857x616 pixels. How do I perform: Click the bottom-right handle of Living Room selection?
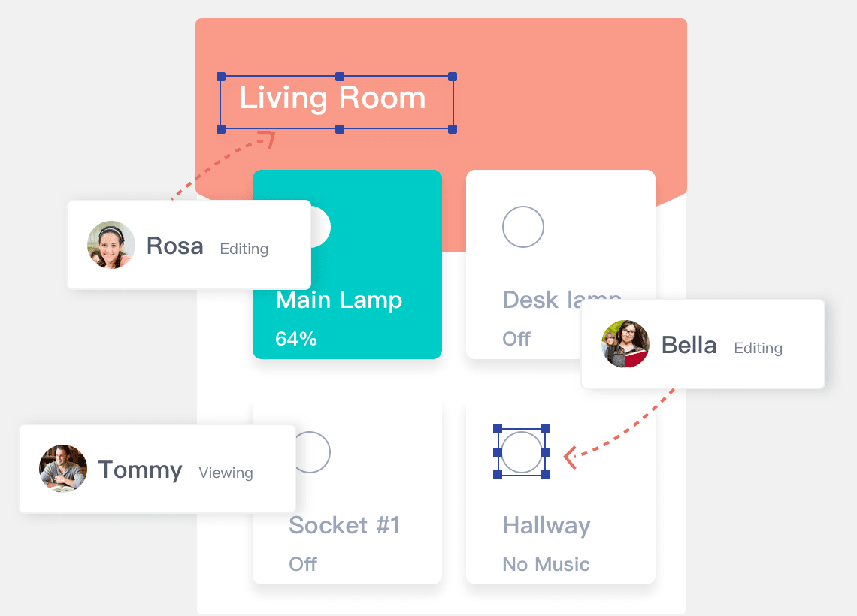click(453, 129)
